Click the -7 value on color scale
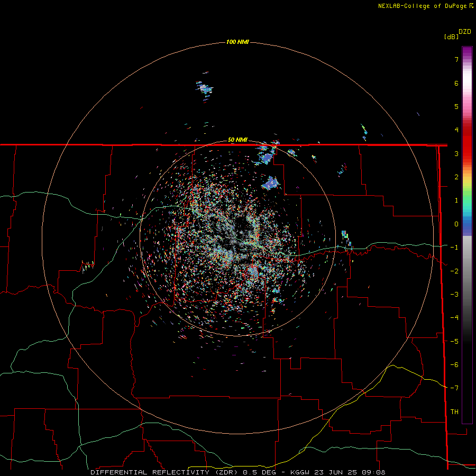 tap(454, 388)
